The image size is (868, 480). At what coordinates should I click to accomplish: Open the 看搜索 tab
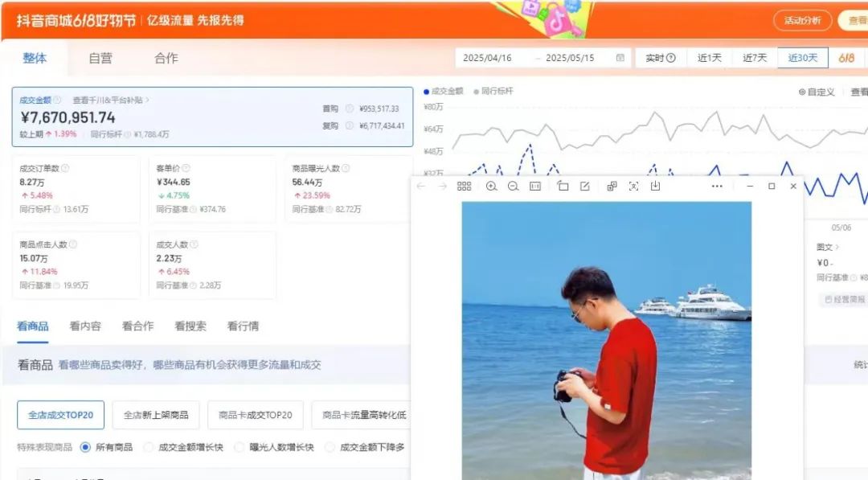tap(190, 326)
